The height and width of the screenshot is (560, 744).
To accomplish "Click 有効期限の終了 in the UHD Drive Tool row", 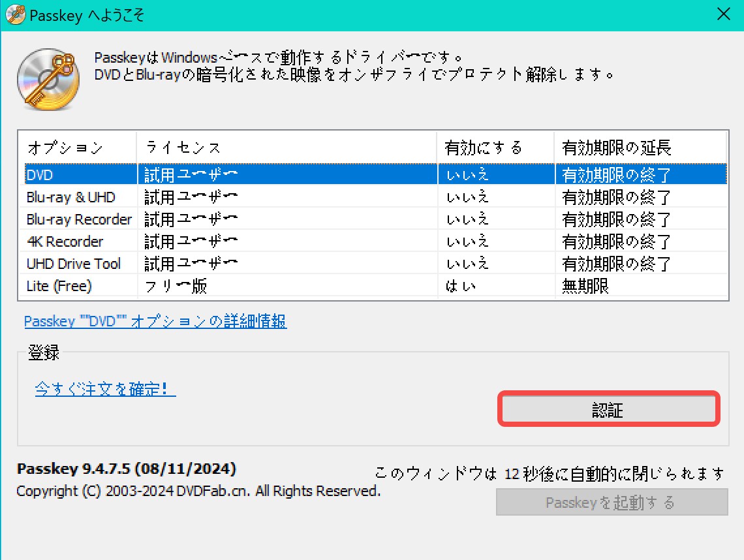I will pyautogui.click(x=616, y=264).
